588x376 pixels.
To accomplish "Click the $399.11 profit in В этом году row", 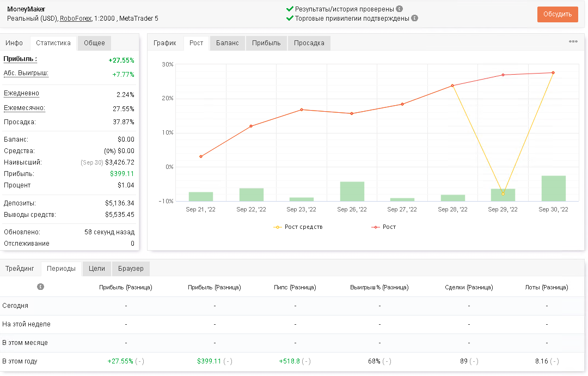I will 209,361.
